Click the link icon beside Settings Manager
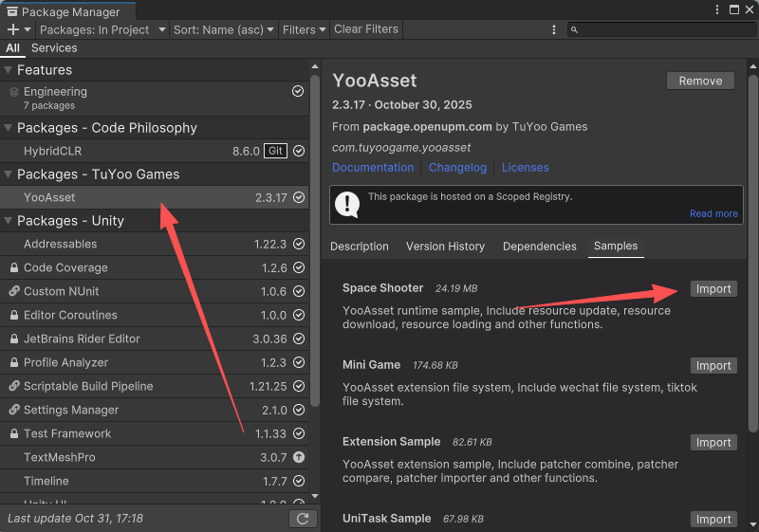The width and height of the screenshot is (759, 532). click(14, 410)
